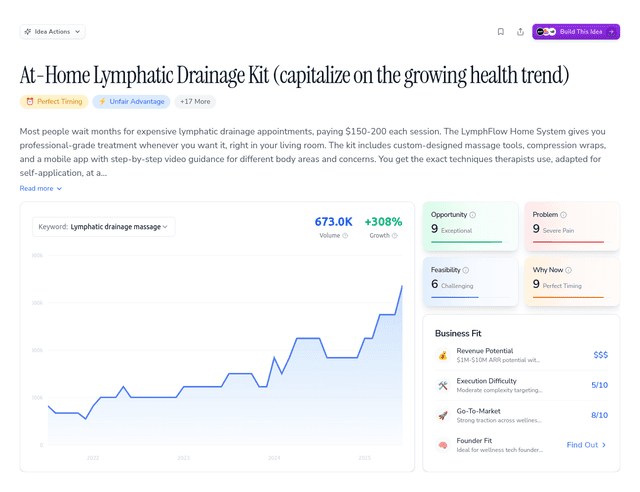Click the Opportunity score progress bar

point(466,242)
